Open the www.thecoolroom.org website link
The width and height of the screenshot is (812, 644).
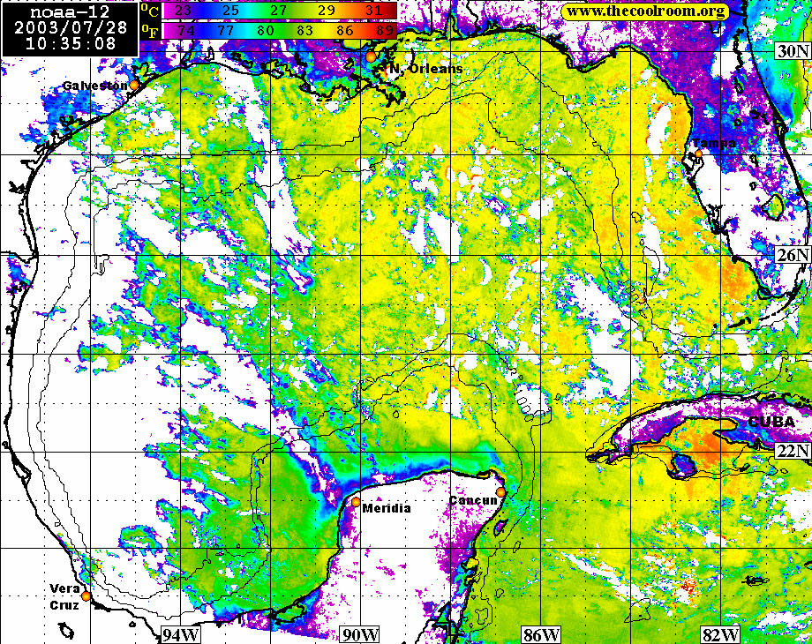(644, 11)
